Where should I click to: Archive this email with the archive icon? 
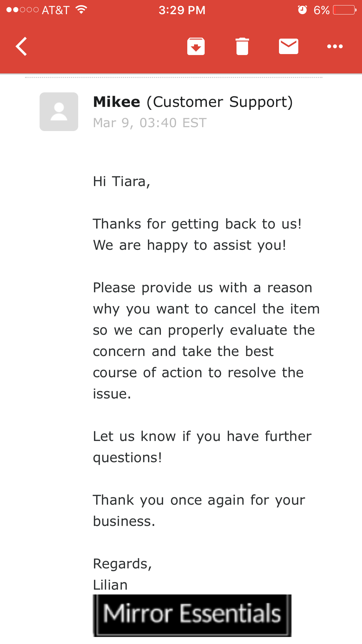196,46
